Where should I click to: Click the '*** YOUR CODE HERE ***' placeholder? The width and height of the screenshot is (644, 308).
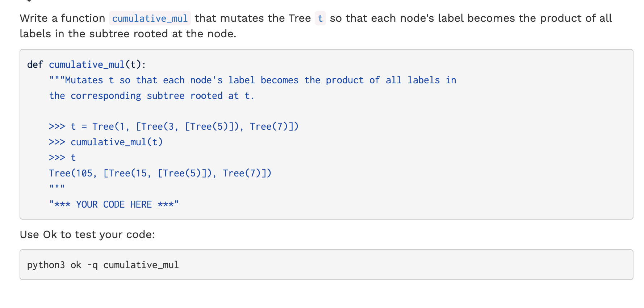pos(114,204)
